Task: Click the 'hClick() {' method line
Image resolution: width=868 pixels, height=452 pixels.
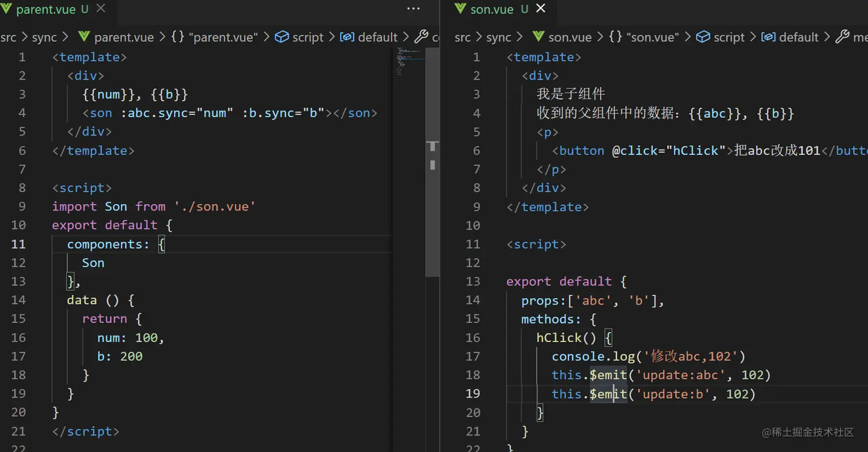Action: (x=575, y=338)
